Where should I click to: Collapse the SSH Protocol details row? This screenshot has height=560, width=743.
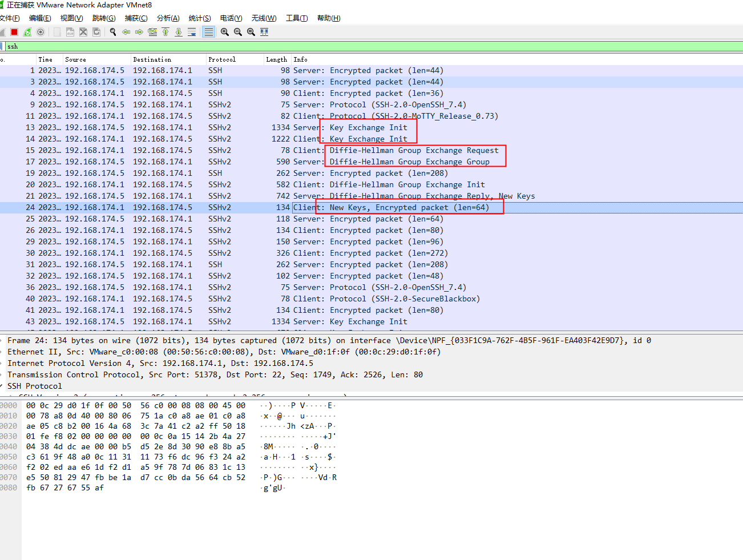pyautogui.click(x=2, y=386)
